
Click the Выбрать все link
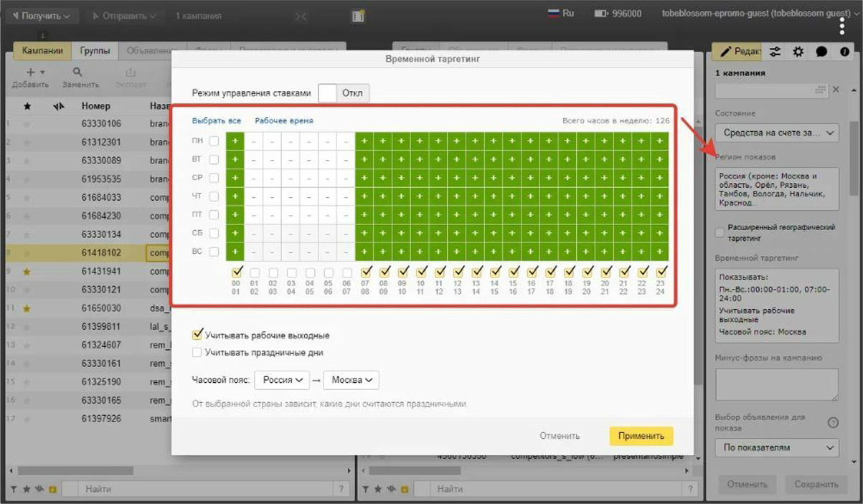217,121
